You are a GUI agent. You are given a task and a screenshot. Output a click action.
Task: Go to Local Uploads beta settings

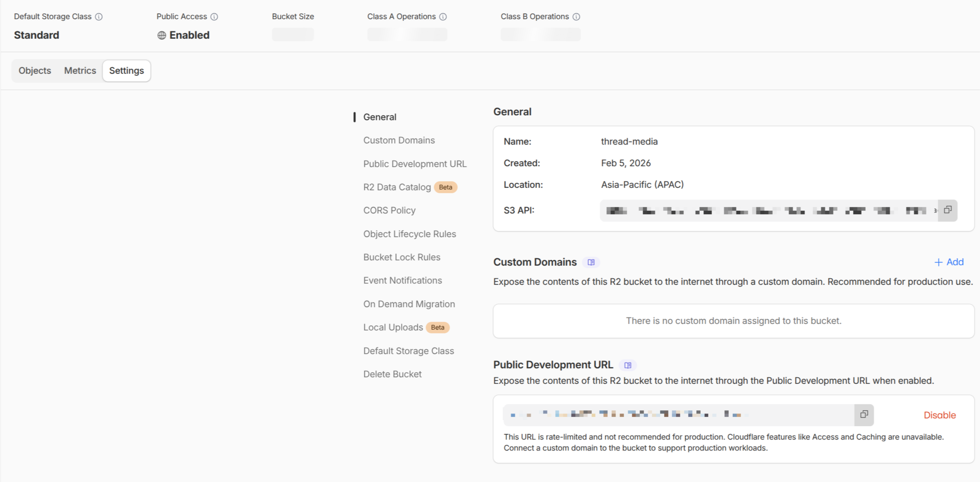tap(393, 327)
